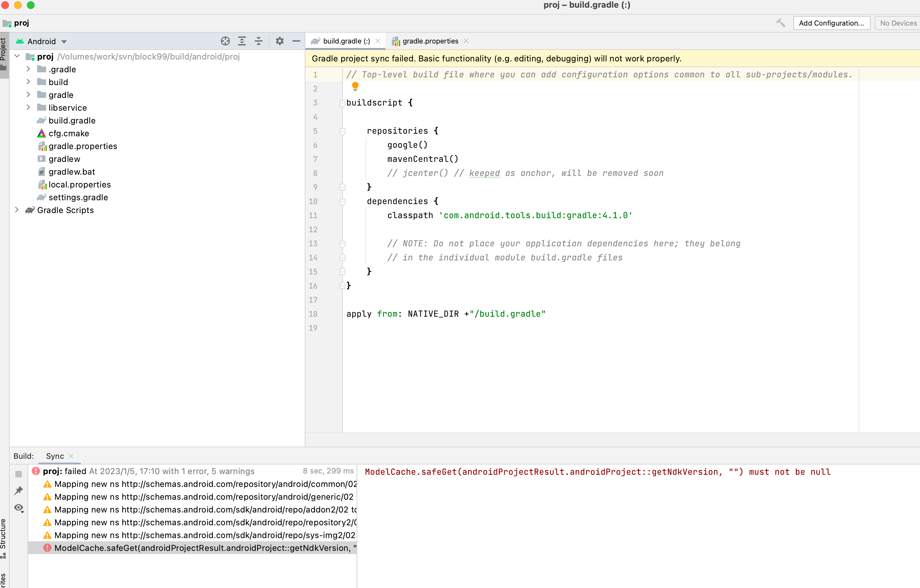
Task: Toggle the build view eye filter options
Action: (18, 508)
